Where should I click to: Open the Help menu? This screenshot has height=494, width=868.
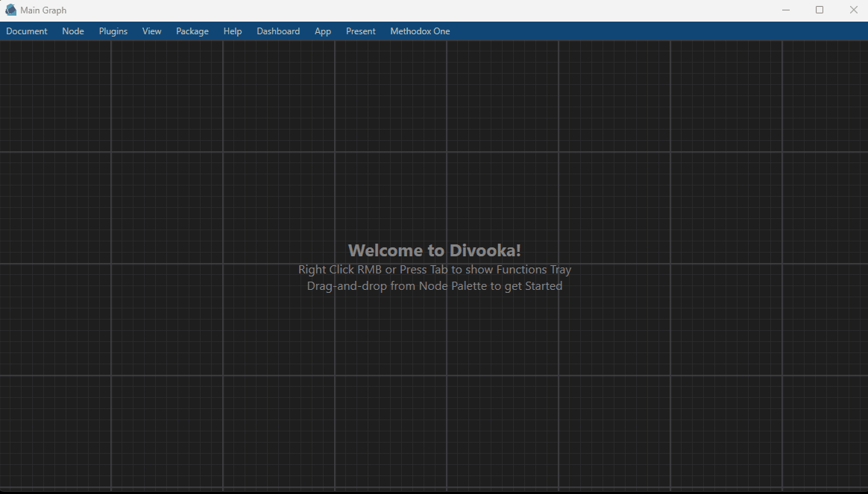[233, 31]
